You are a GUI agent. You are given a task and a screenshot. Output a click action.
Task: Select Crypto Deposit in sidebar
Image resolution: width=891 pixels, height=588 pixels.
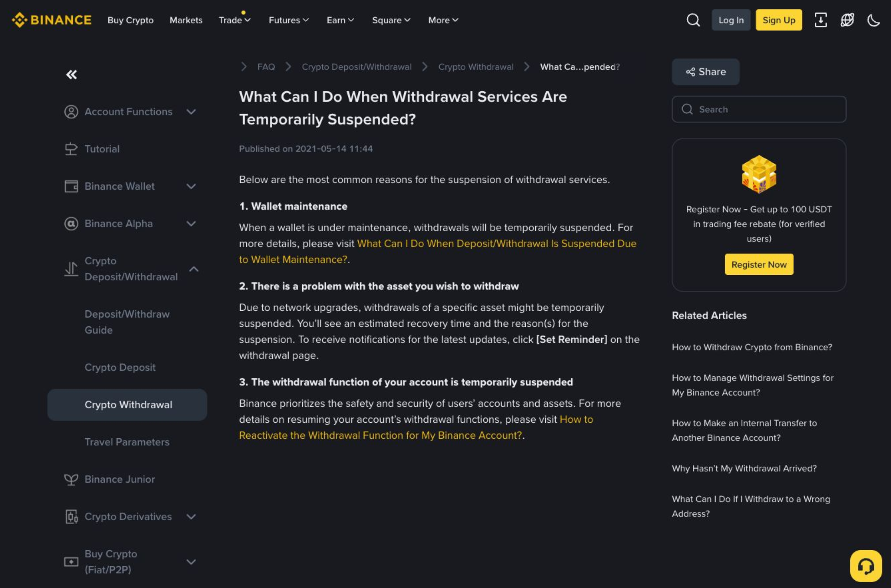coord(120,367)
